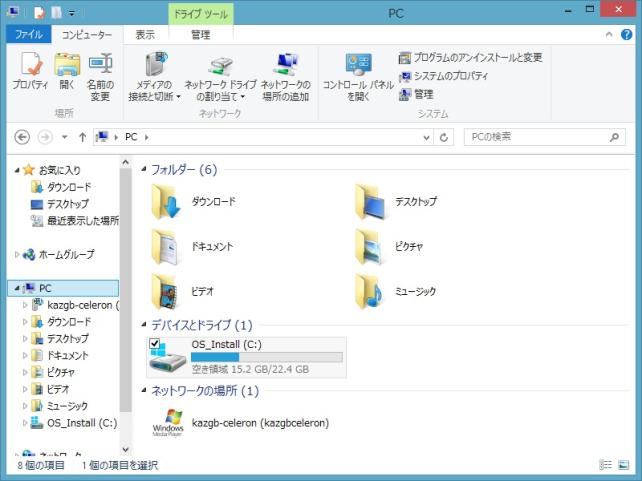Click the OS_Install (C:) drive icon
Screen dimensions: 642x481
tap(168, 358)
